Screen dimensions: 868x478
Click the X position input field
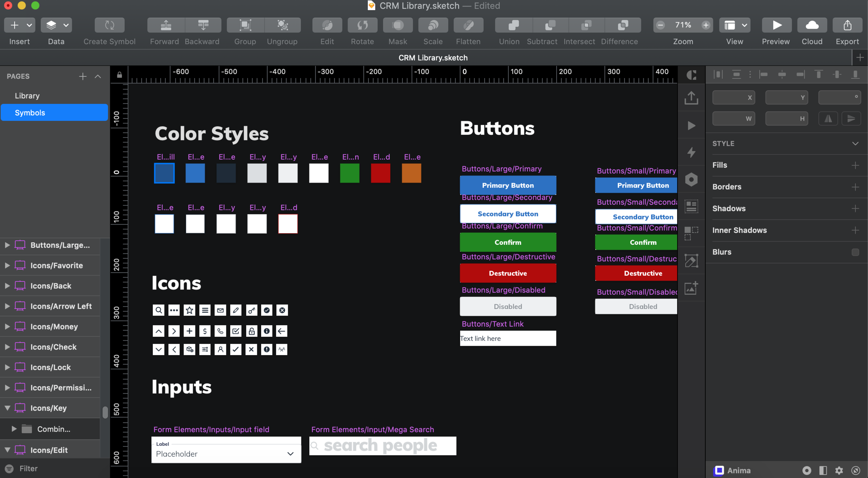point(733,98)
